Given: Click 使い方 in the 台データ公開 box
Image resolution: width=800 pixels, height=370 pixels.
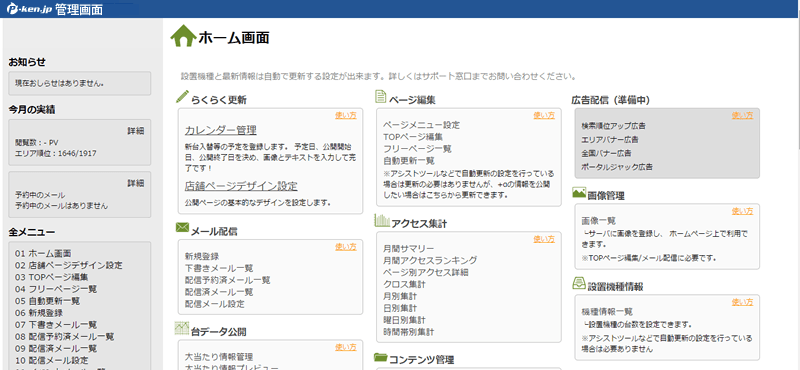Looking at the screenshot, I should coord(345,347).
